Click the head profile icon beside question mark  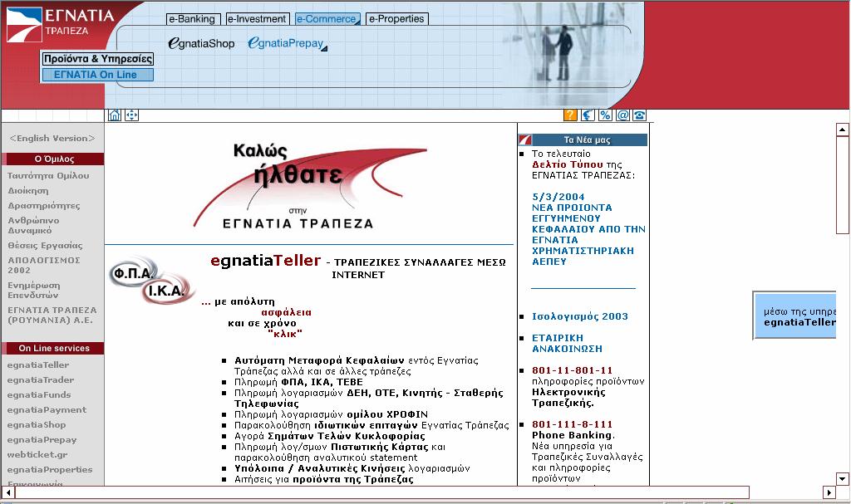pos(588,115)
